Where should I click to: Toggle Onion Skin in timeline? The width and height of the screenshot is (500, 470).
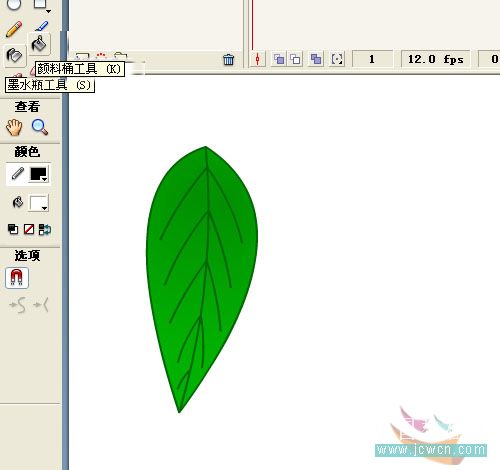279,59
